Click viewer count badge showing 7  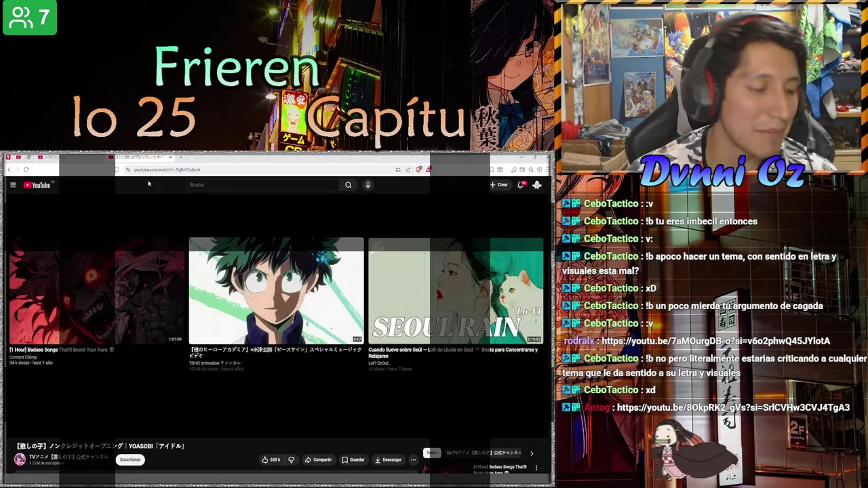(x=29, y=18)
